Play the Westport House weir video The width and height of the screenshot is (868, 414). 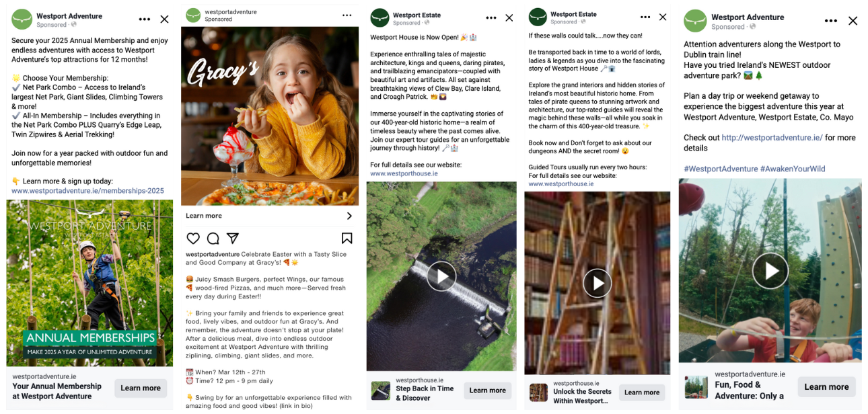[x=441, y=276]
